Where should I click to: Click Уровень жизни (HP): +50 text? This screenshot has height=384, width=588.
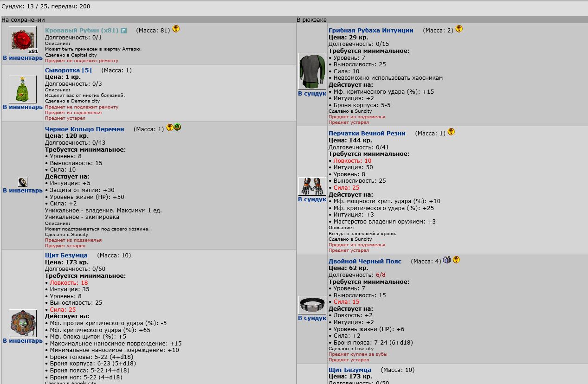click(x=87, y=197)
